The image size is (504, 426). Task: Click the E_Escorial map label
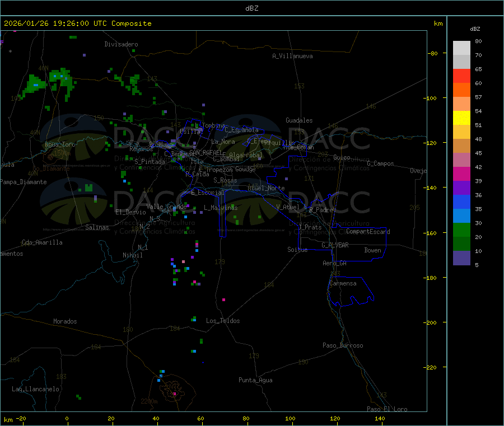click(208, 193)
